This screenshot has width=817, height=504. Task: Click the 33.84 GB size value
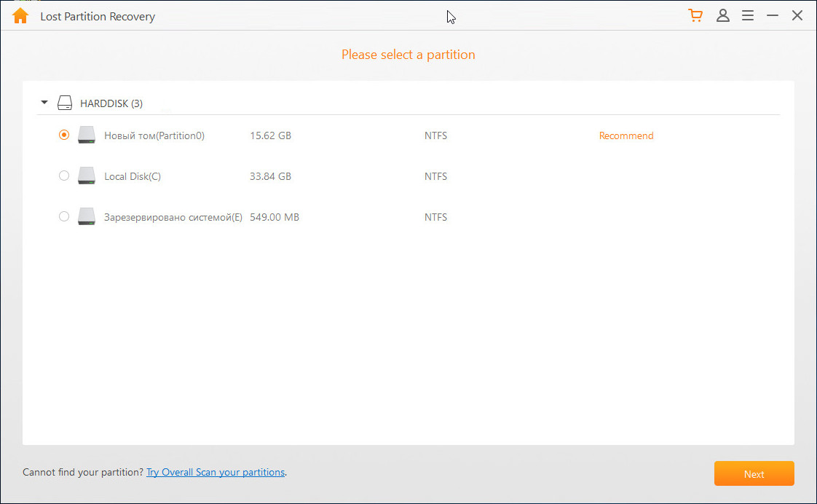[270, 176]
